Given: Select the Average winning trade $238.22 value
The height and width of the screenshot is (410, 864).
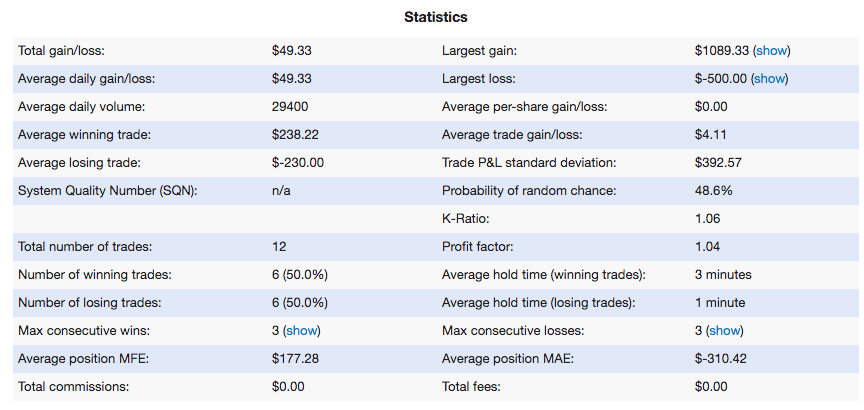Looking at the screenshot, I should (x=295, y=135).
